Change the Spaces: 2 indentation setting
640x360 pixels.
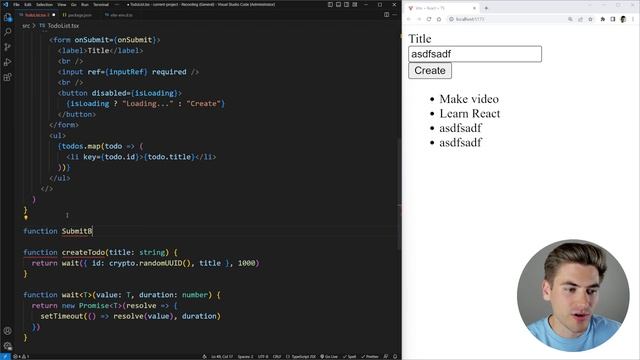[x=245, y=356]
